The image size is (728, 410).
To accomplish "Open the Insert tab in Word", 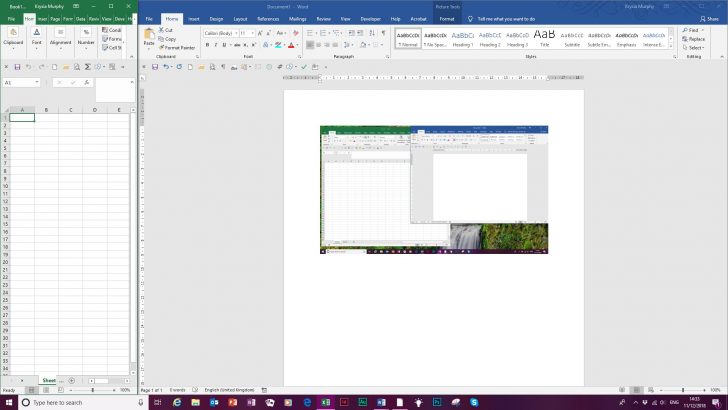I will [193, 19].
